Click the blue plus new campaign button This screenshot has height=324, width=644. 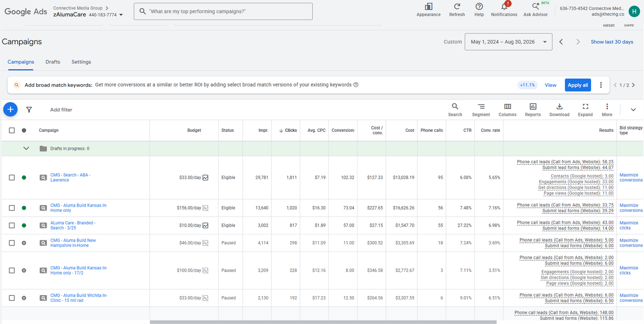pos(10,109)
